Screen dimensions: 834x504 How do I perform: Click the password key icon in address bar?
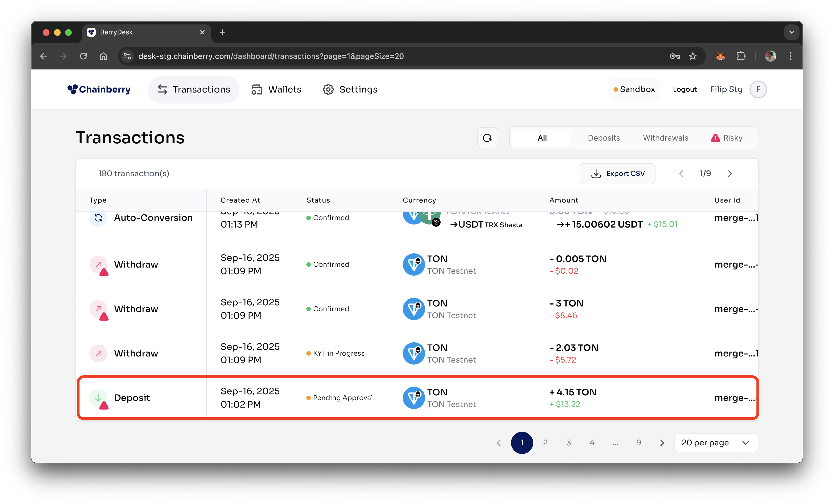tap(675, 56)
